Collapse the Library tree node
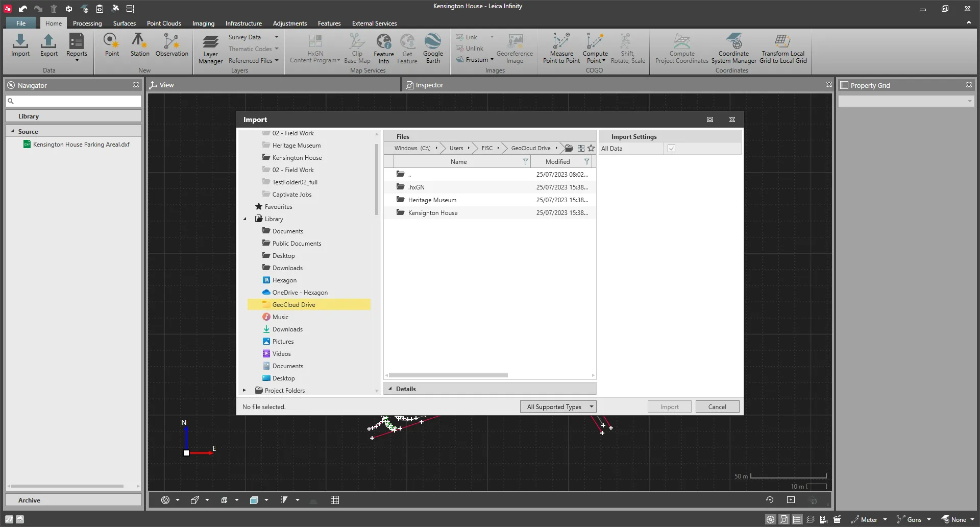 click(x=245, y=219)
